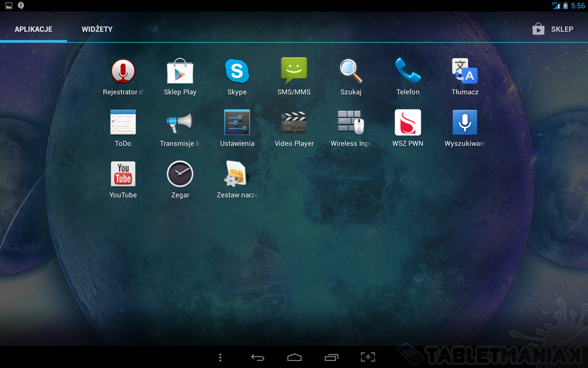588x368 pixels.
Task: Open Wyszukiwanie voice search app
Action: pos(465,128)
